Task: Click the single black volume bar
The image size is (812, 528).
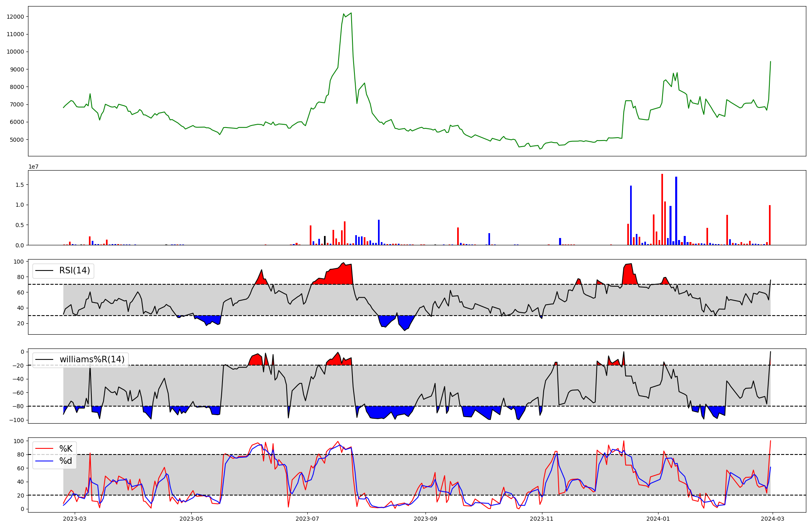Action: [x=325, y=240]
